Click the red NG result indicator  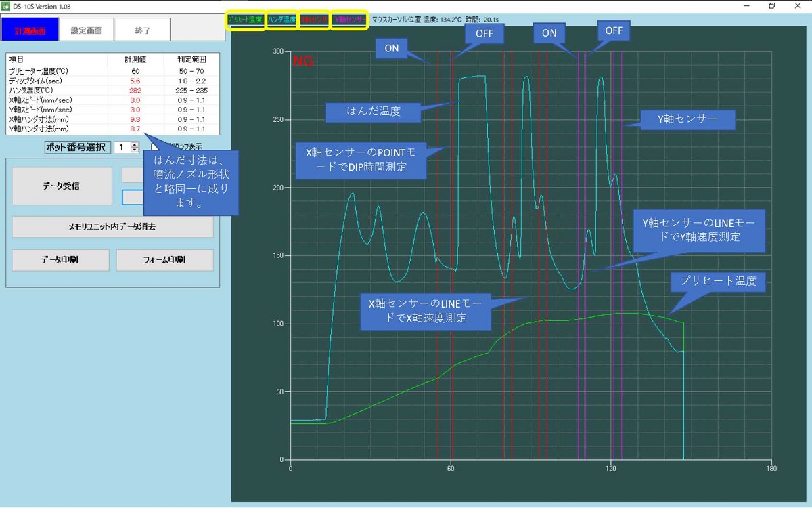coord(302,62)
